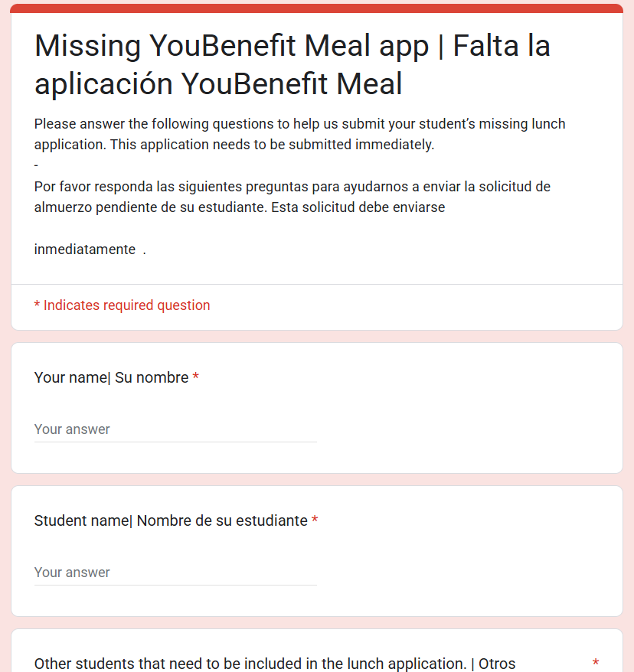Click the 'Your name| Su nombre' question label
The image size is (634, 672).
pos(111,377)
